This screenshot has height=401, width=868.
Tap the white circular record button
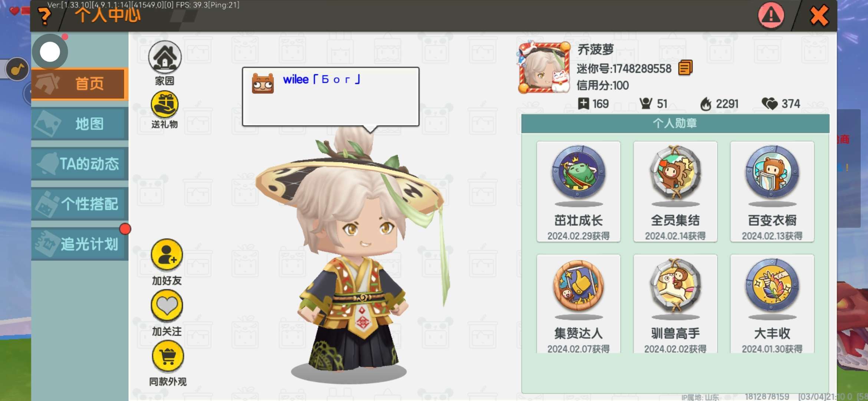coord(50,52)
